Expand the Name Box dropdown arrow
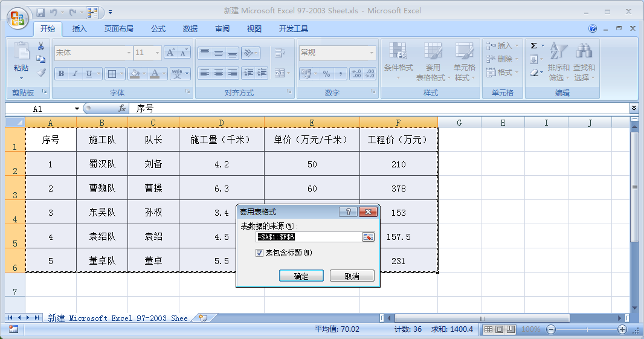This screenshot has height=339, width=644. [77, 109]
